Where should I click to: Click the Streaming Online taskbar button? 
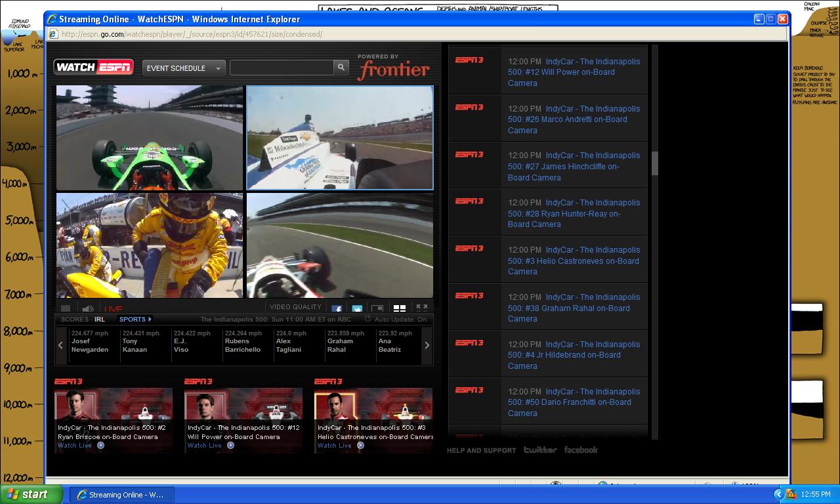pyautogui.click(x=121, y=495)
